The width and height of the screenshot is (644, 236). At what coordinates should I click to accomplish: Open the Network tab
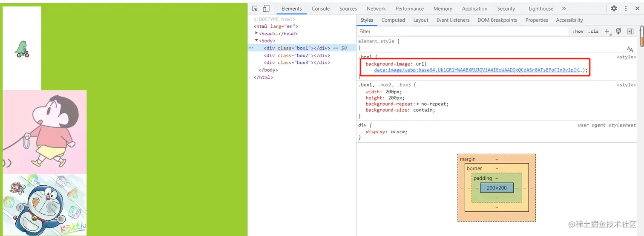376,9
